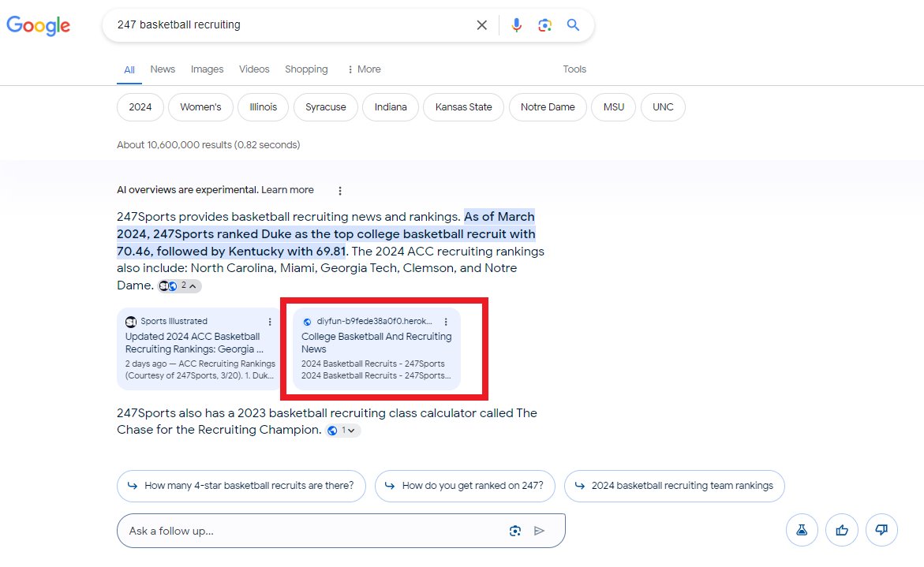Expand the 1 source chip after Champion
Viewport: 924px width, 567px height.
coord(343,431)
